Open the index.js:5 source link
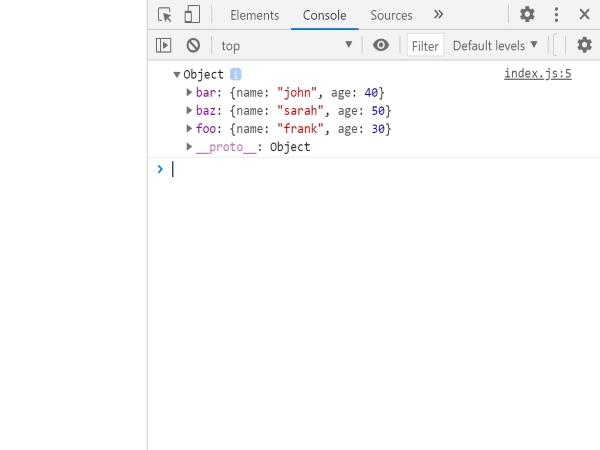This screenshot has width=600, height=450. pyautogui.click(x=537, y=74)
